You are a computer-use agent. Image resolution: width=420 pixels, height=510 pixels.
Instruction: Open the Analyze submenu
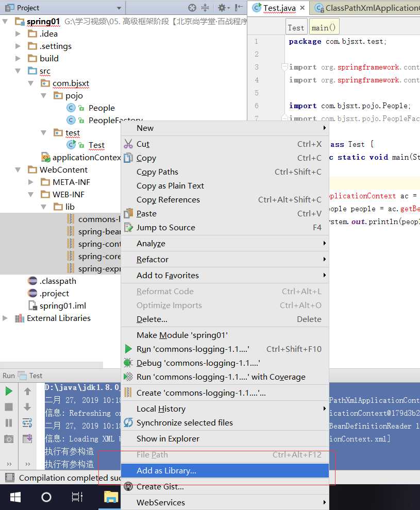pyautogui.click(x=225, y=243)
